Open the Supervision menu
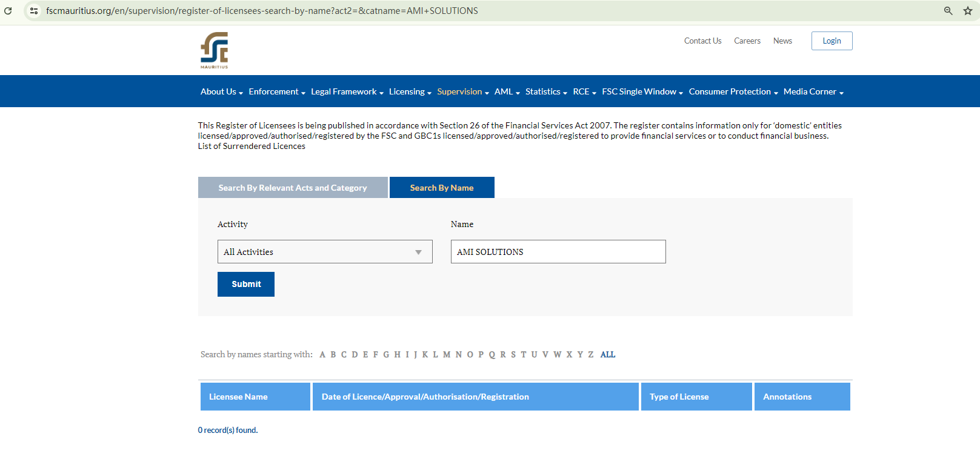The image size is (980, 462). click(x=462, y=92)
